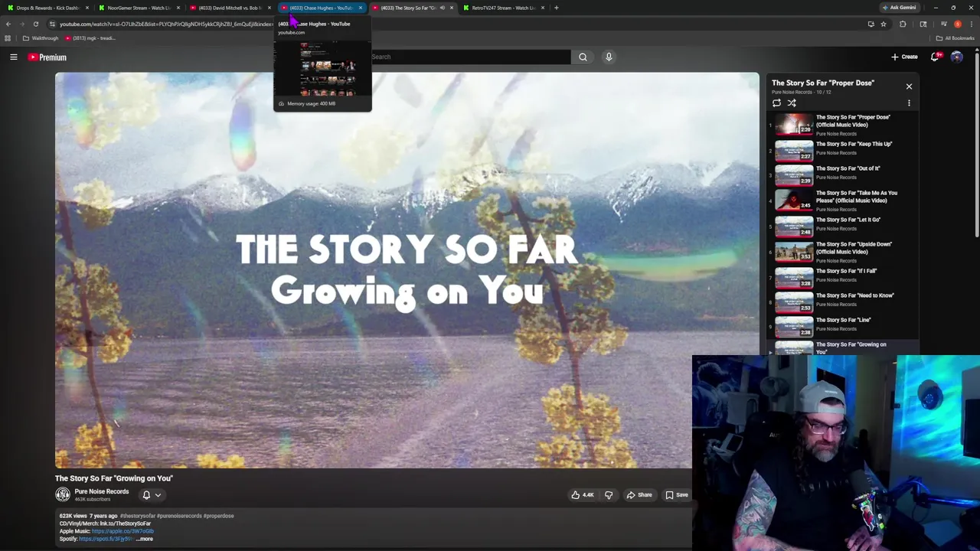The height and width of the screenshot is (551, 980).
Task: Click the #properdose hashtag
Action: [218, 516]
